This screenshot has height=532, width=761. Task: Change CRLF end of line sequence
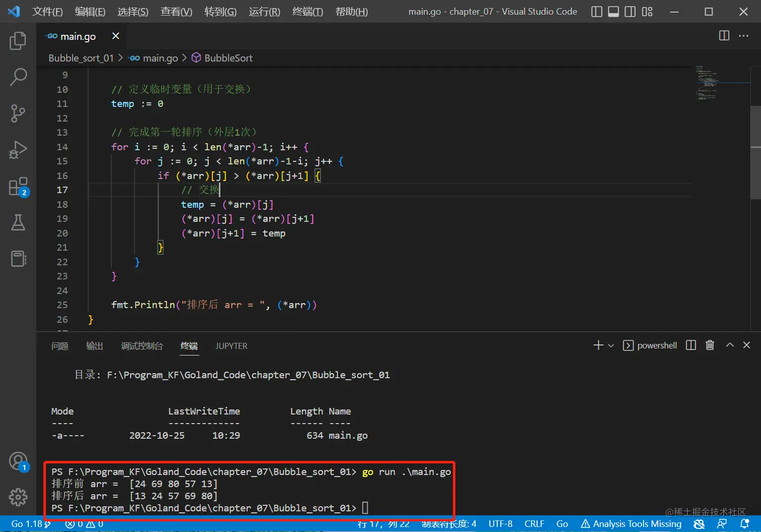coord(534,524)
